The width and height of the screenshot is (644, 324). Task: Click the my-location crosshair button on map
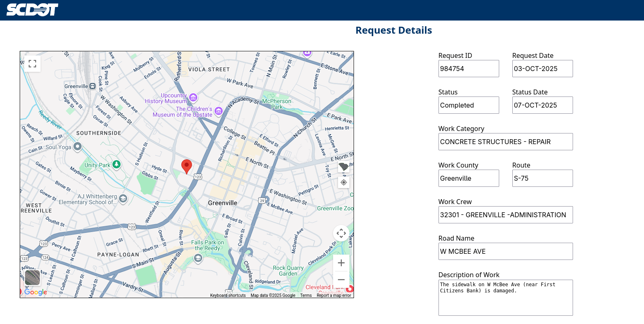[344, 182]
